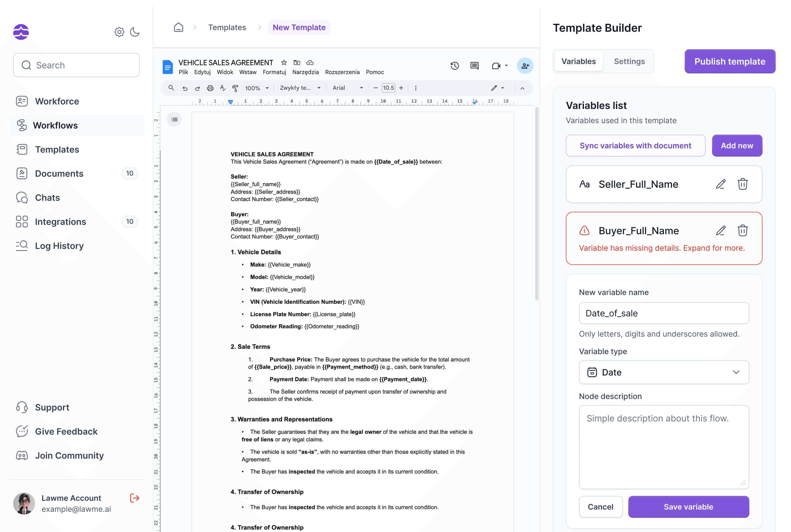791x532 pixels.
Task: Open version history clock icon
Action: pyautogui.click(x=455, y=66)
